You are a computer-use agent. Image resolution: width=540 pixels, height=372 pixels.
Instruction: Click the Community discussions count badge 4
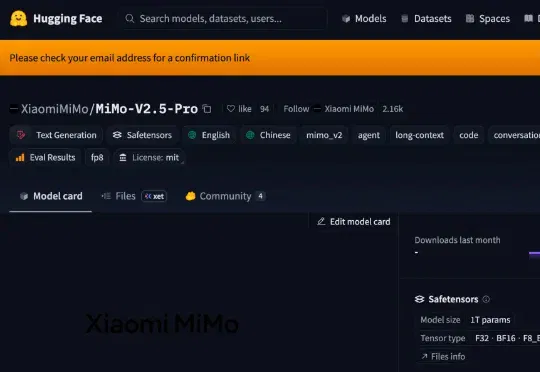tap(260, 196)
